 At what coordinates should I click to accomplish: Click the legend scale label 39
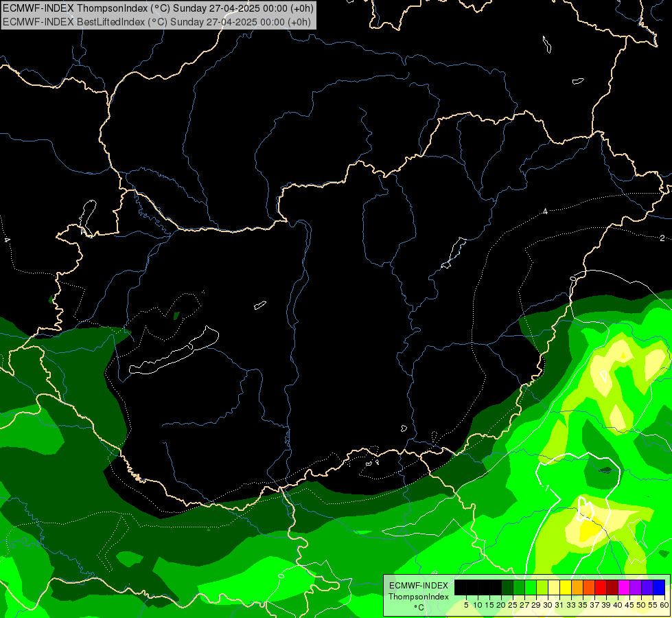606,605
